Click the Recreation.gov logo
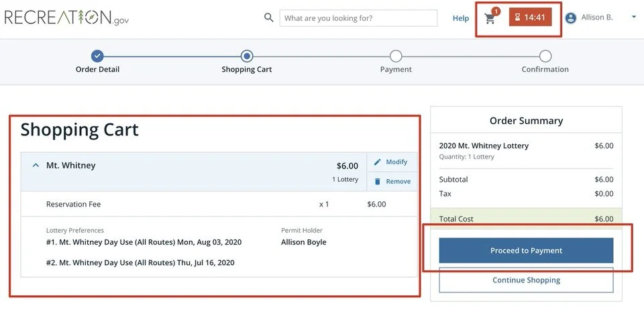 pos(66,17)
